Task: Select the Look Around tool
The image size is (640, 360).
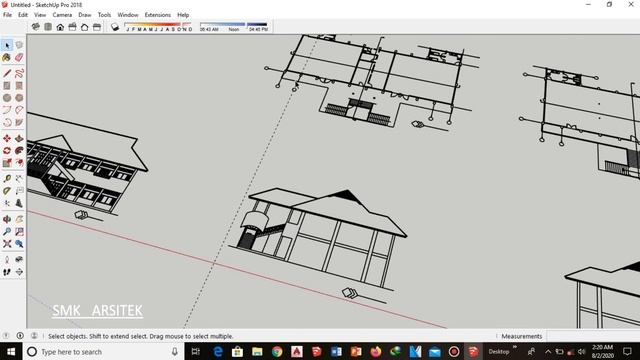Action: (19, 259)
